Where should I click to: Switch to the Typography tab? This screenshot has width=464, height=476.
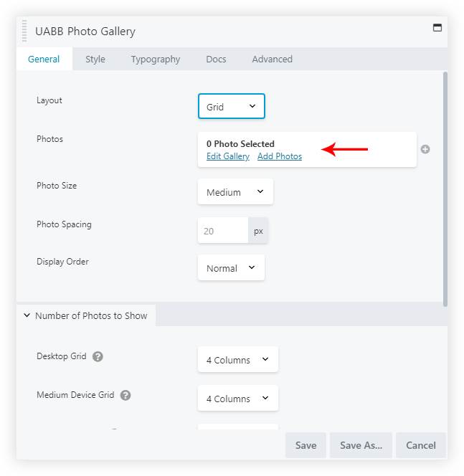tap(156, 59)
